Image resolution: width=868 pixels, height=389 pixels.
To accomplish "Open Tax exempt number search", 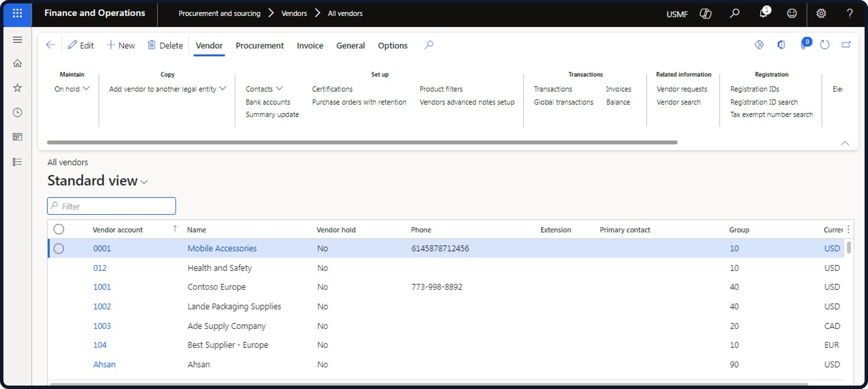I will [x=771, y=115].
